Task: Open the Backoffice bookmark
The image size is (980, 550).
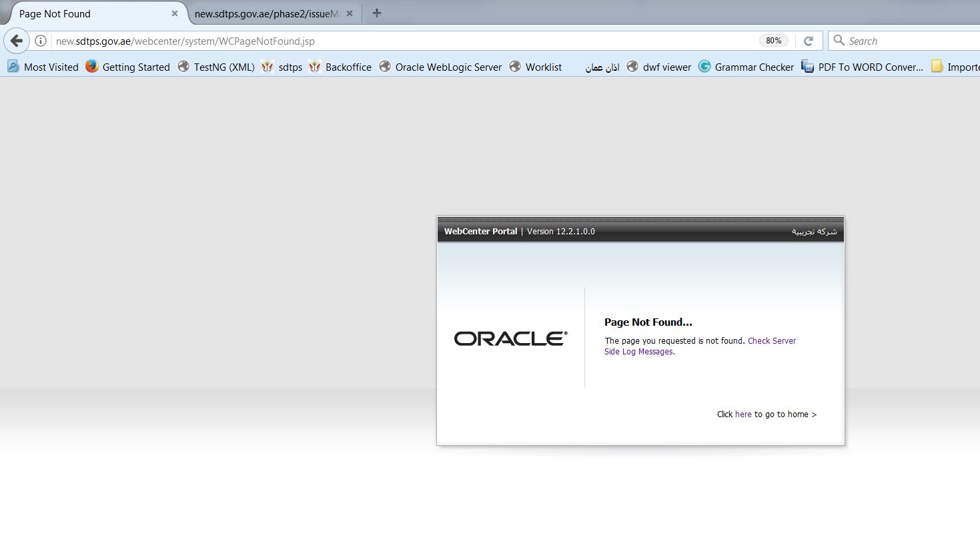Action: pos(340,67)
